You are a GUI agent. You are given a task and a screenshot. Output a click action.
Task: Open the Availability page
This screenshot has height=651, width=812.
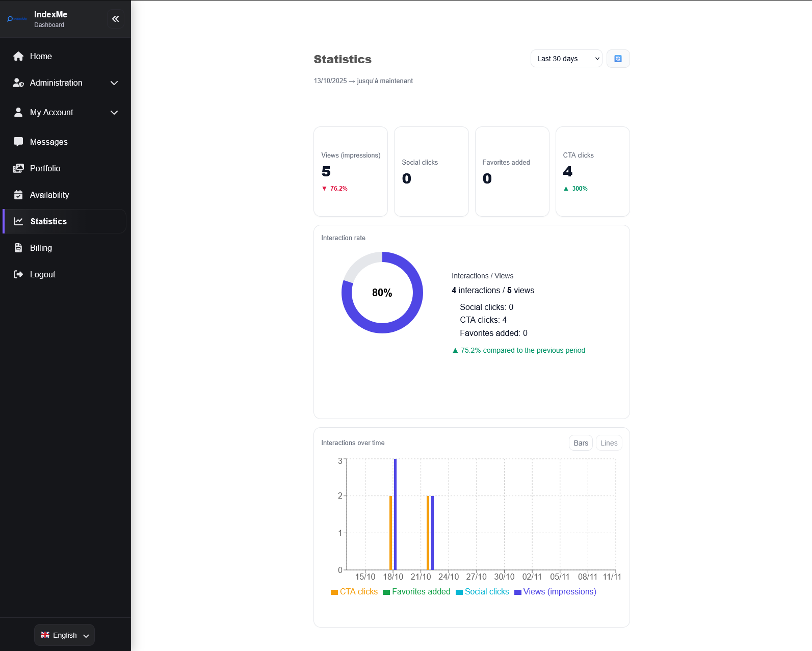tap(64, 195)
